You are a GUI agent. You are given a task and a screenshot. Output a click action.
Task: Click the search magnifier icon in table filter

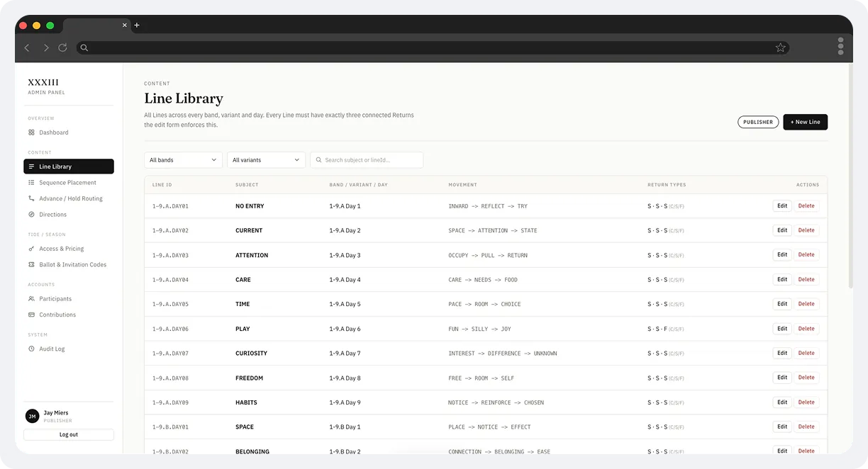point(318,160)
